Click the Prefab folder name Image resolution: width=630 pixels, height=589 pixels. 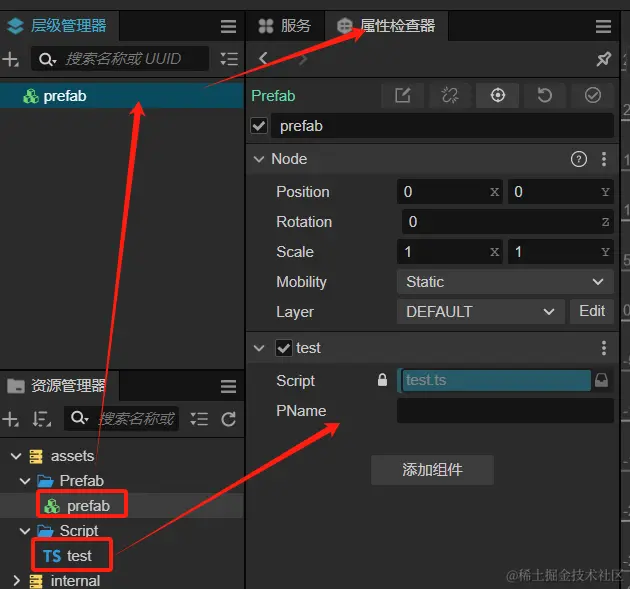[x=82, y=481]
